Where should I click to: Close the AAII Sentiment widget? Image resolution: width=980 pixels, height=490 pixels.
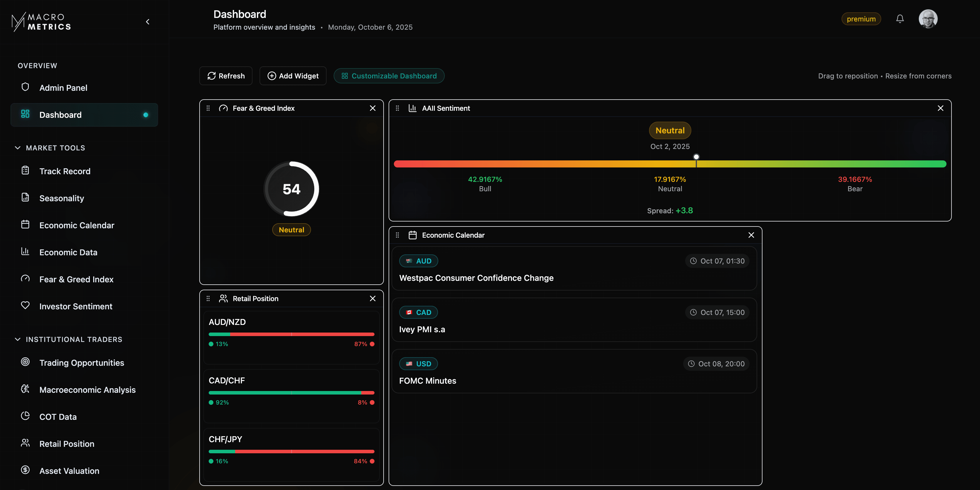pyautogui.click(x=940, y=108)
